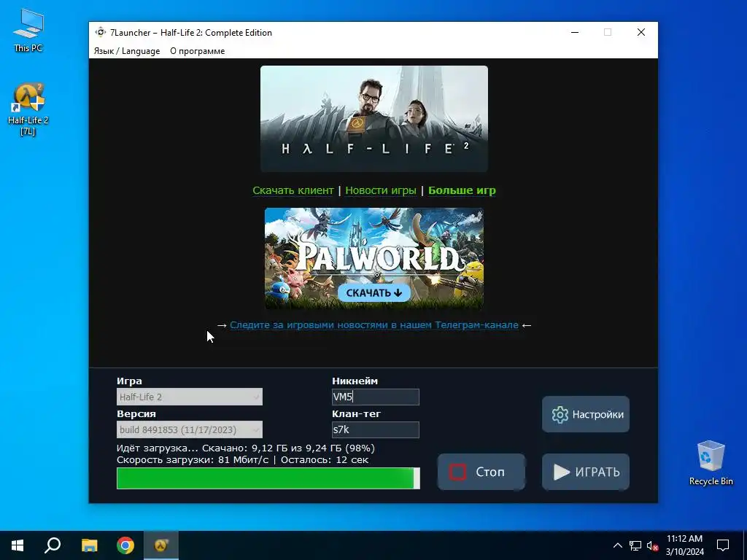This screenshot has width=747, height=560.
Task: Expand the Игра dropdown showing Half-Life 2
Action: [x=190, y=397]
